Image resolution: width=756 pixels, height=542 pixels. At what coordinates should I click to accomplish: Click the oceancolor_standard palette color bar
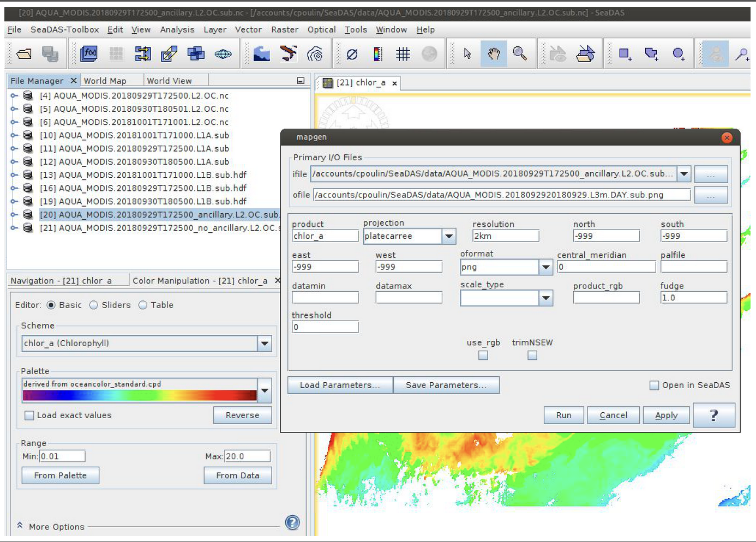coord(140,395)
